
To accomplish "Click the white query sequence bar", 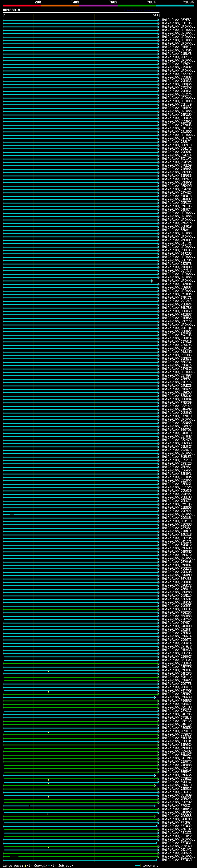I will (81, 13).
